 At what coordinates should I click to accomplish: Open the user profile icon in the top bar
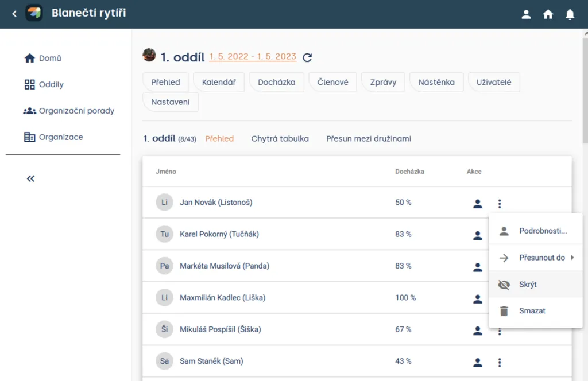coord(526,14)
